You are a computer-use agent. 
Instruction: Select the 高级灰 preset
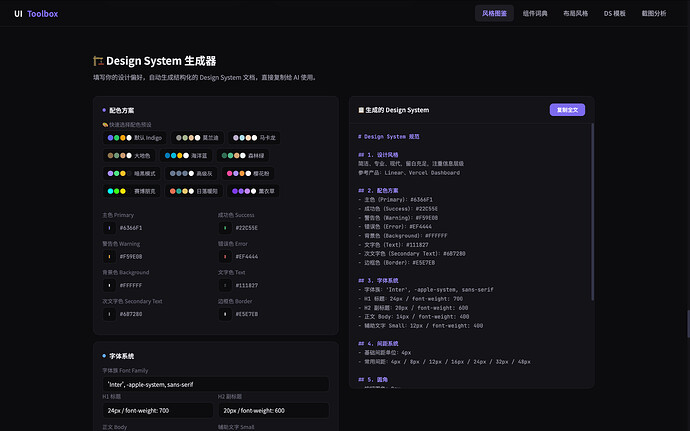click(x=191, y=173)
